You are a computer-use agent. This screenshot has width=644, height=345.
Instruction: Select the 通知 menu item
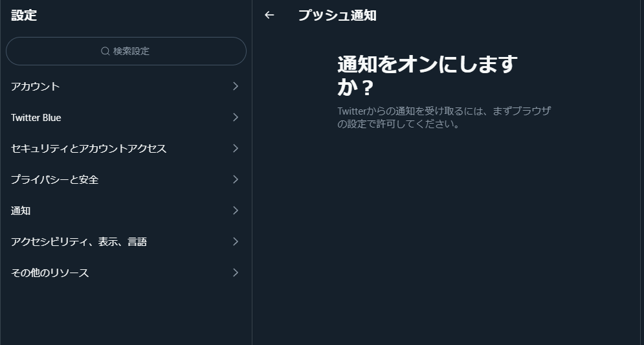click(126, 211)
